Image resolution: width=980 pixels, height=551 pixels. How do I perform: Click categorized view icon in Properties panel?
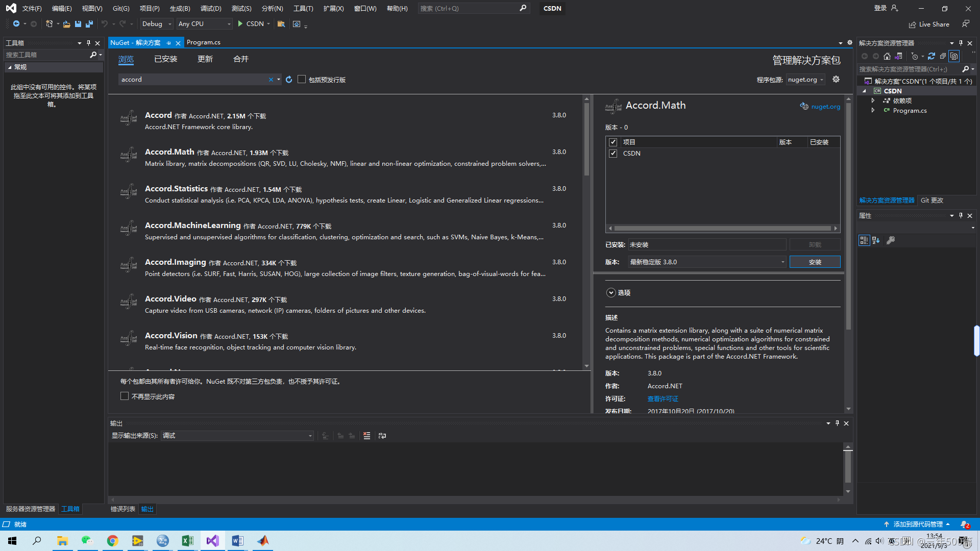pos(864,240)
